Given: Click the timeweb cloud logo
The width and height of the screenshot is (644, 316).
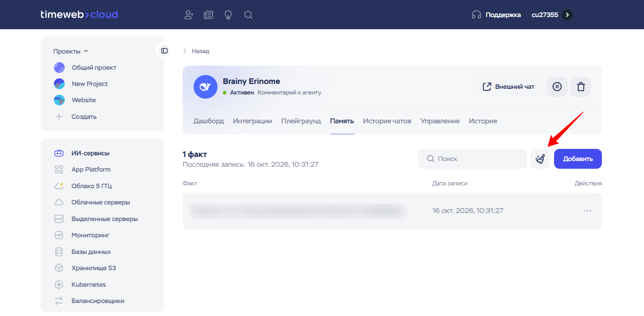Looking at the screenshot, I should 79,15.
